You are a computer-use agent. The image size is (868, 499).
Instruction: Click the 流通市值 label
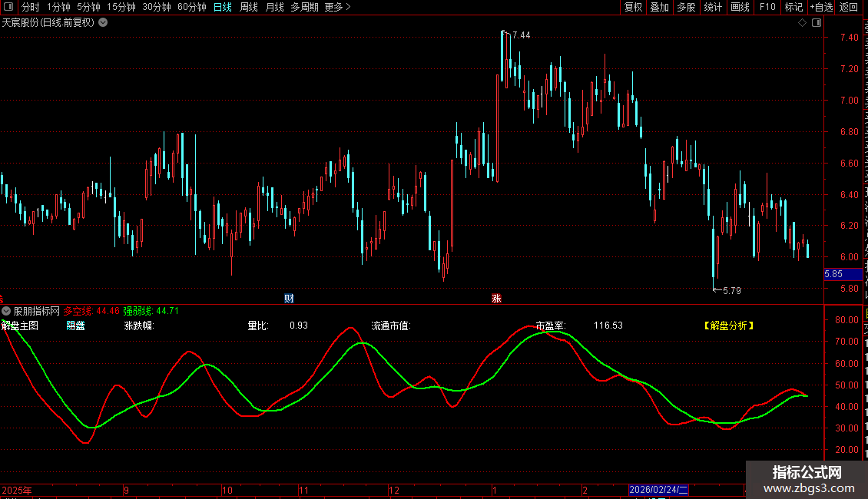[x=392, y=326]
